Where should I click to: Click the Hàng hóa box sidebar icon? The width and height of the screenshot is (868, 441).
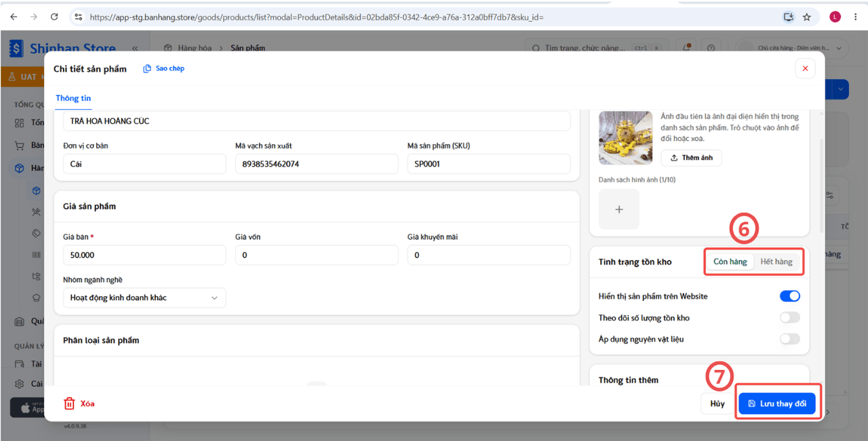19,168
